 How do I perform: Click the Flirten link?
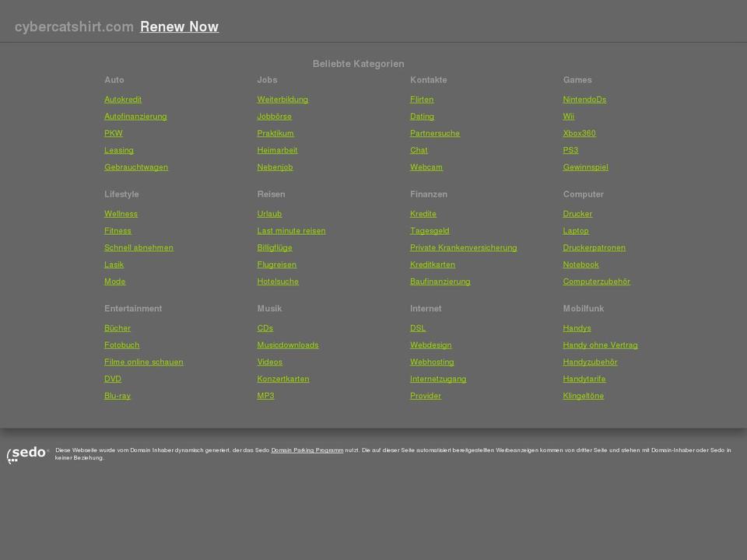click(x=422, y=100)
